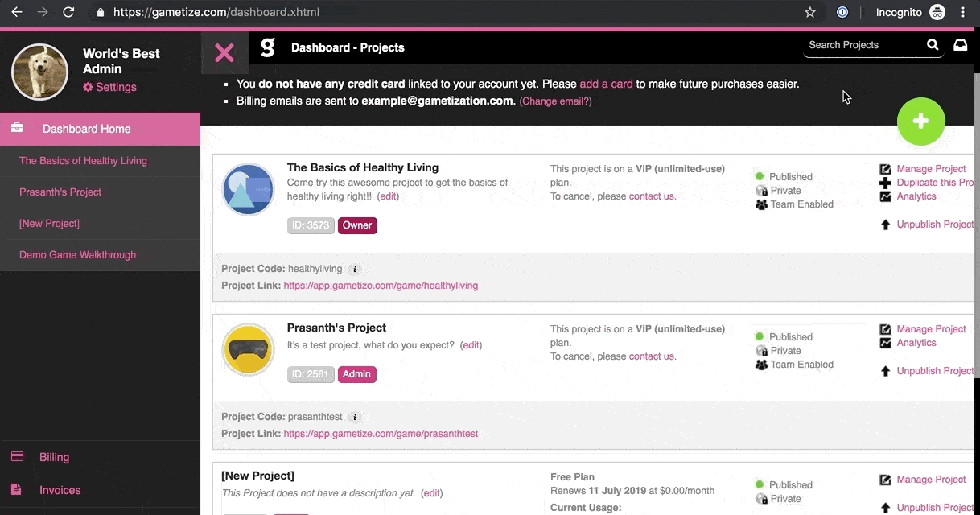The image size is (980, 515).
Task: Click Prasanth's Project Unpublish arrow icon
Action: point(885,371)
